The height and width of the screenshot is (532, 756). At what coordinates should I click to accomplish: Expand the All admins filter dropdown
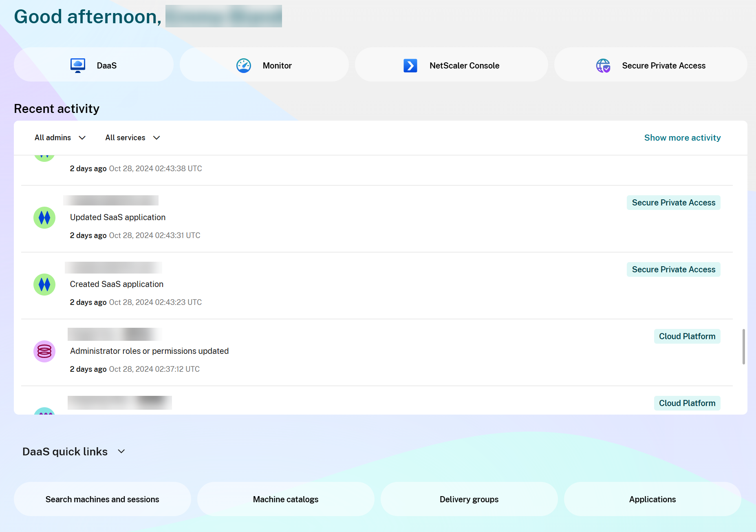coord(60,138)
